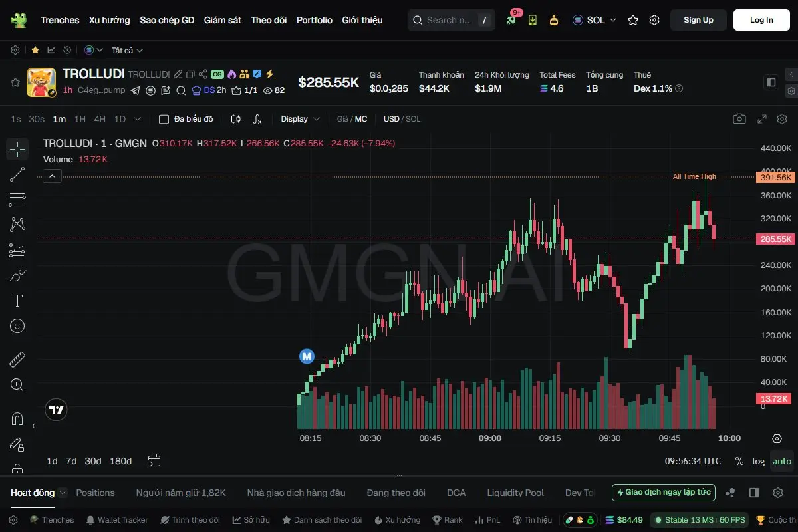Open the Display dropdown
Image resolution: width=798 pixels, height=532 pixels.
pyautogui.click(x=300, y=119)
